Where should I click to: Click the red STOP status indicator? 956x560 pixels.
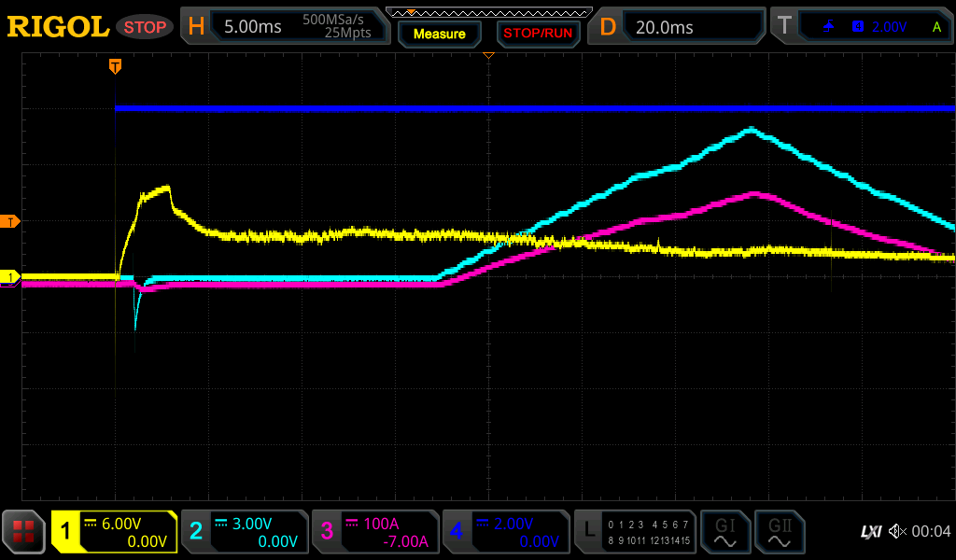pos(145,27)
